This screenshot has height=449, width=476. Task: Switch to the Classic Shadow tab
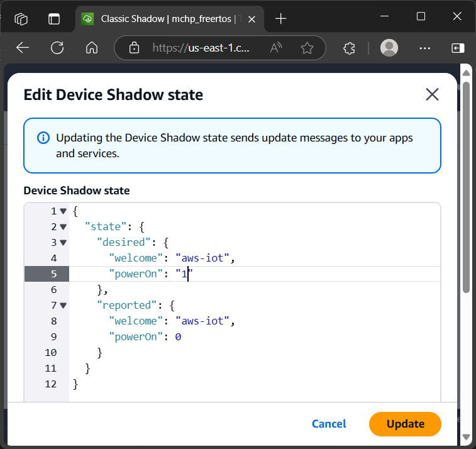point(160,19)
